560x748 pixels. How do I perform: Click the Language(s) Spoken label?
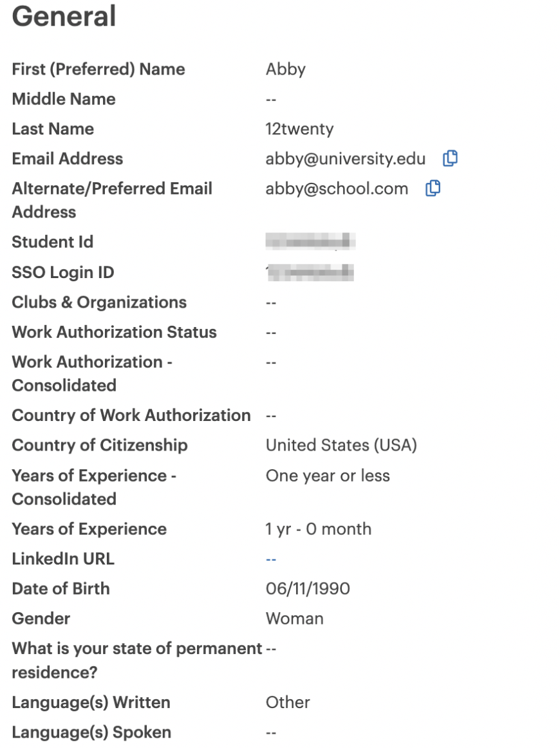tap(91, 733)
